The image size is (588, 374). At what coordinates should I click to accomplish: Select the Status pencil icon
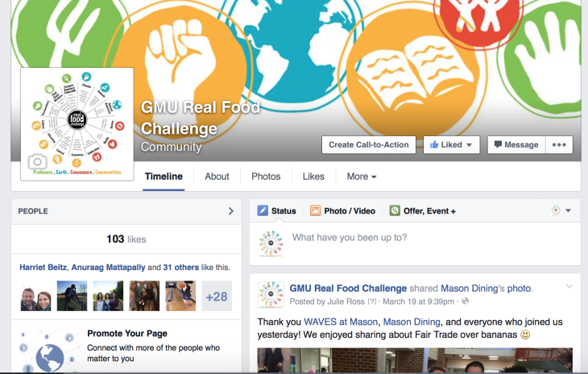point(263,211)
